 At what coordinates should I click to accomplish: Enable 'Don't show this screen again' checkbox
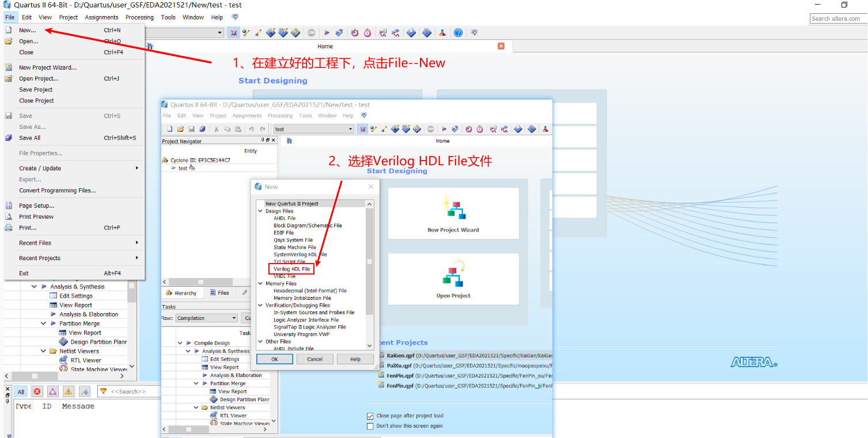[370, 426]
